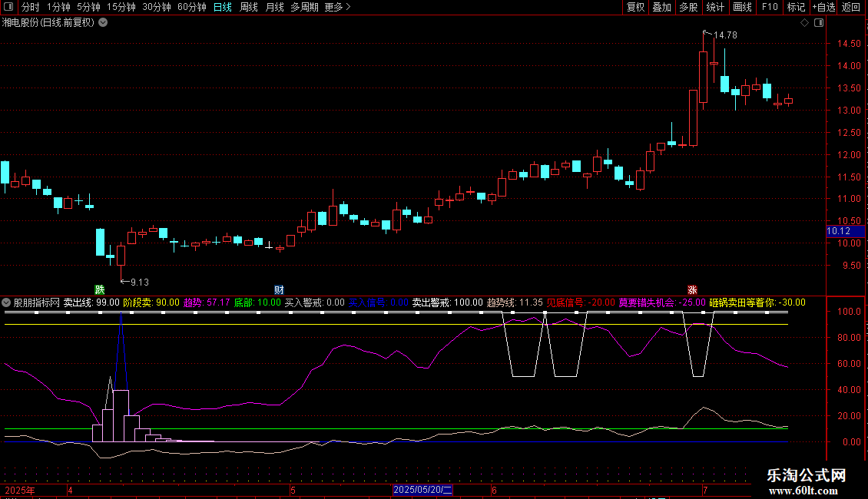
Task: Click the 叠加 overlay button
Action: (x=662, y=7)
